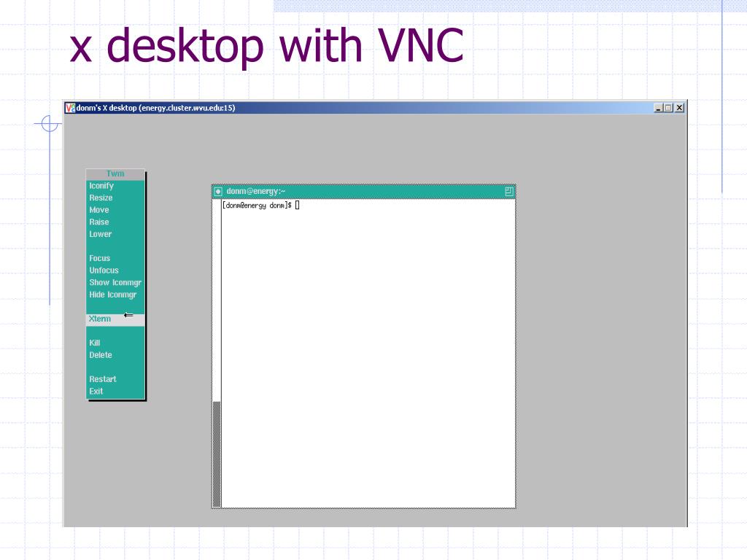The width and height of the screenshot is (747, 560).
Task: Choose Hide Iconmgr menu entry
Action: tap(115, 295)
